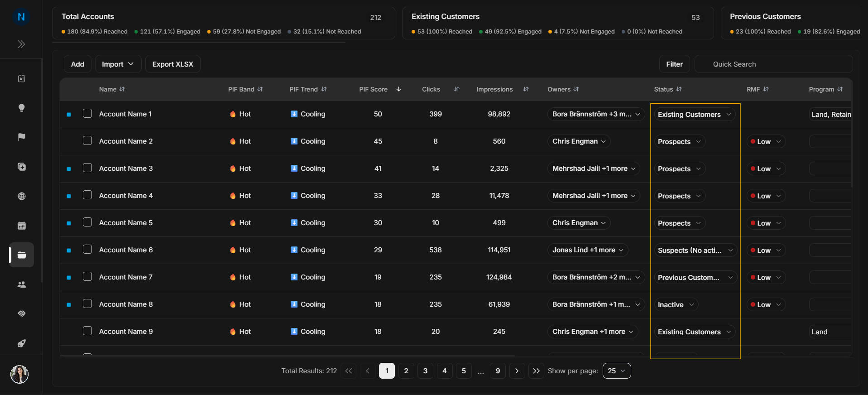
Task: Open the people contacts sidebar icon
Action: 21,284
